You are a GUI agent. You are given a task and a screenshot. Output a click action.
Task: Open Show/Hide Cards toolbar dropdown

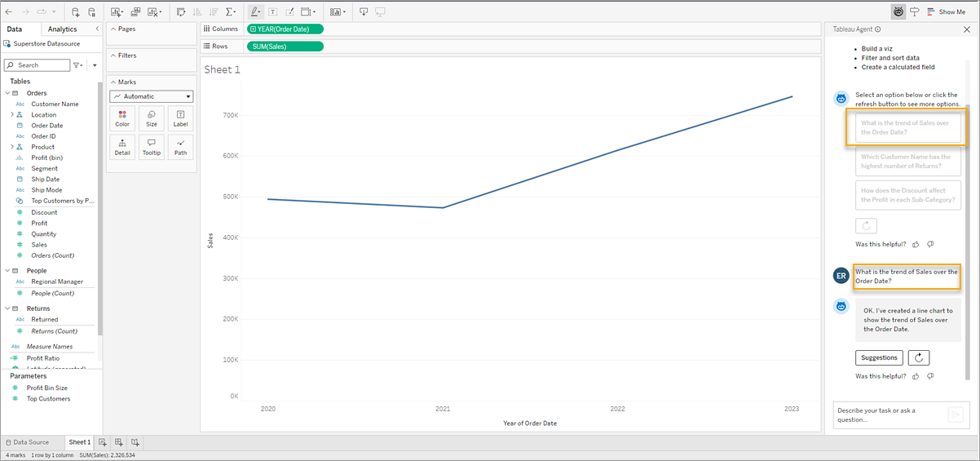click(x=337, y=12)
